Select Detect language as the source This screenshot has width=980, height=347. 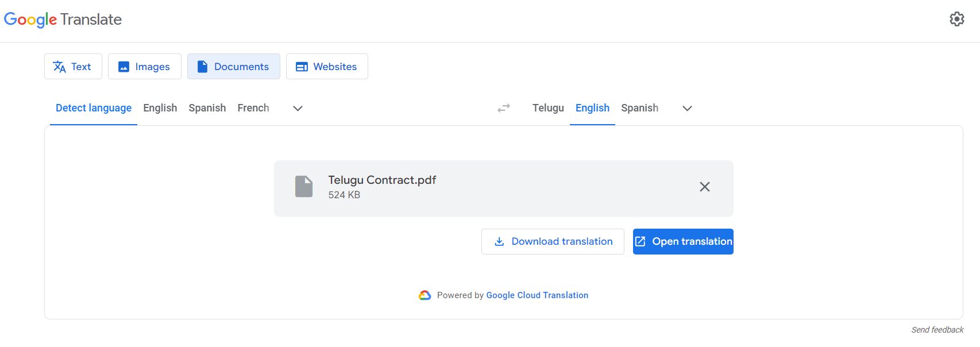[x=92, y=107]
